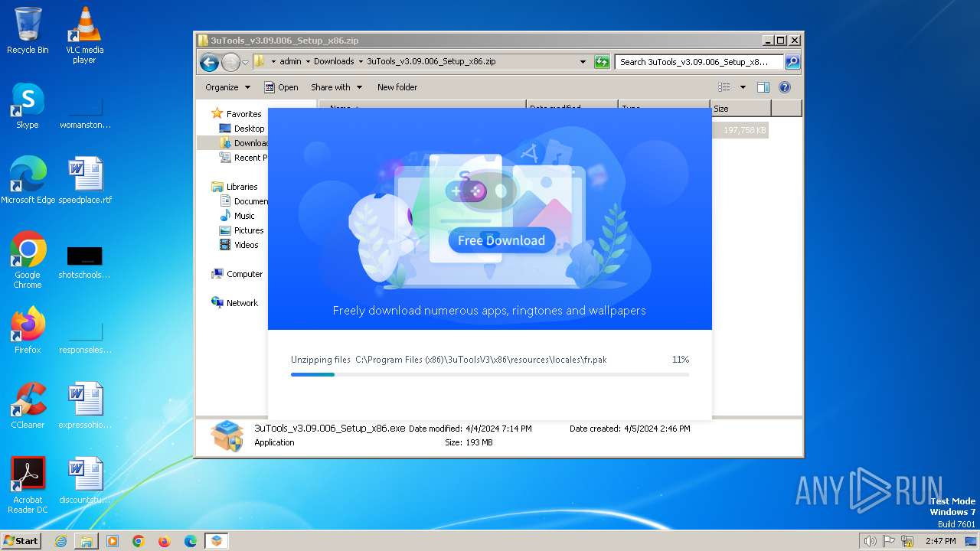Click the Free Download button in installer

501,240
